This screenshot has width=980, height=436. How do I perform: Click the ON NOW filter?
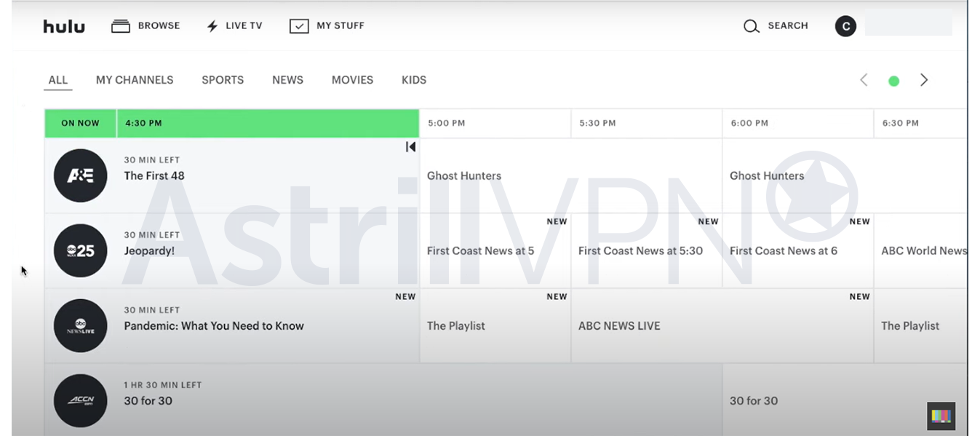tap(80, 123)
